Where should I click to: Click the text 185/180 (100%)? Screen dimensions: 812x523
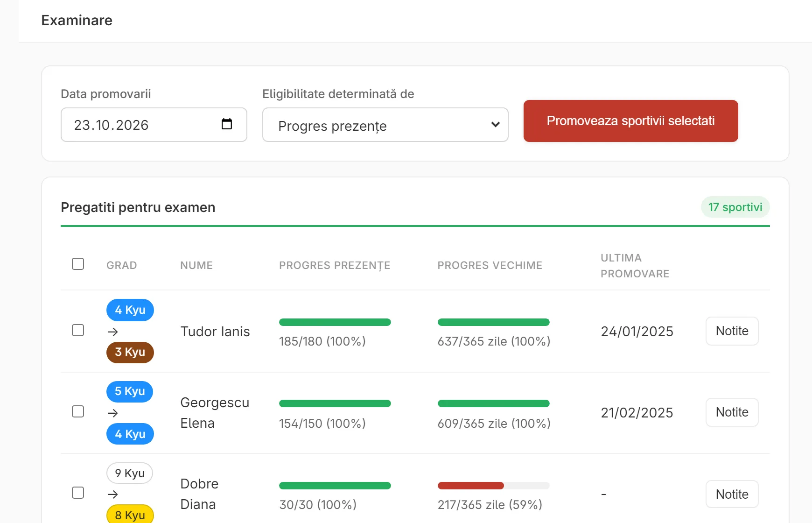point(322,341)
